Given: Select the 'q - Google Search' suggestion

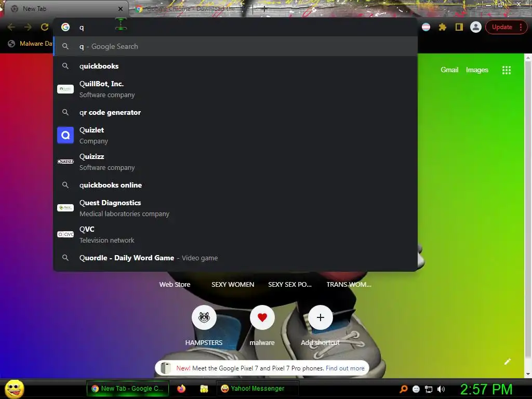Looking at the screenshot, I should coord(235,46).
